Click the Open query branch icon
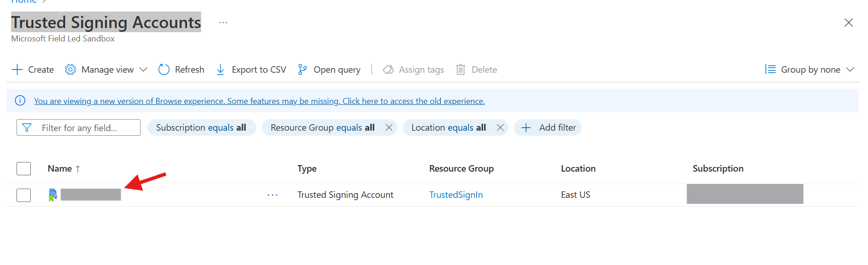The image size is (868, 265). (302, 69)
